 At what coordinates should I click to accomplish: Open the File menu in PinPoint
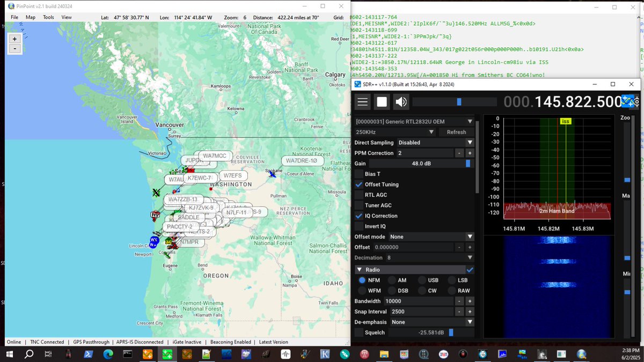pos(14,17)
